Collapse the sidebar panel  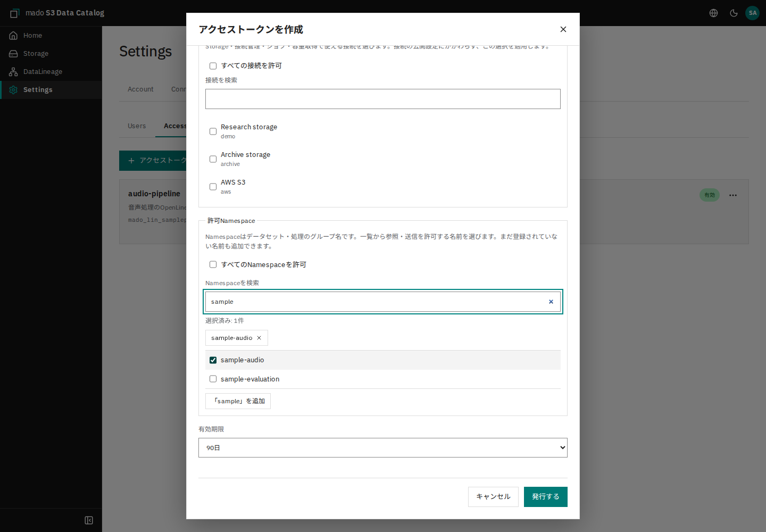click(x=89, y=520)
